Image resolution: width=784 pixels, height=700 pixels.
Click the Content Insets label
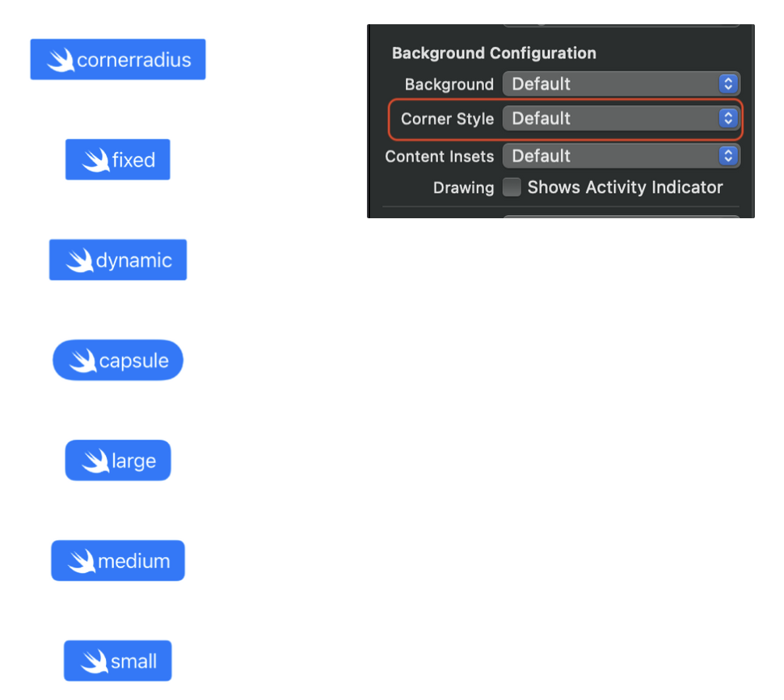pyautogui.click(x=440, y=157)
